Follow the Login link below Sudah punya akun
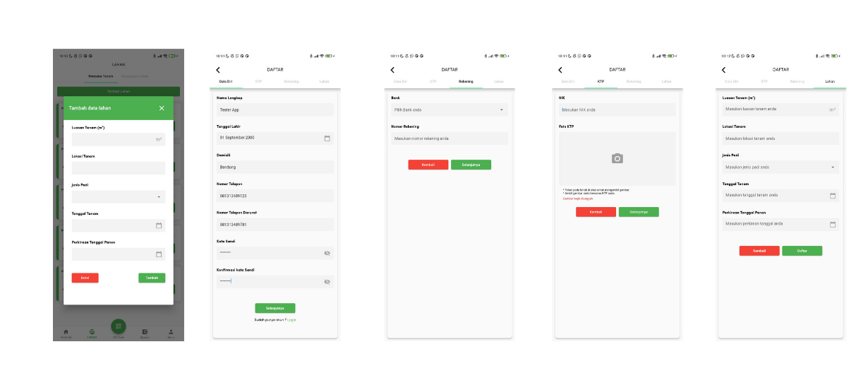Screen dimensions: 868x390 (x=291, y=320)
